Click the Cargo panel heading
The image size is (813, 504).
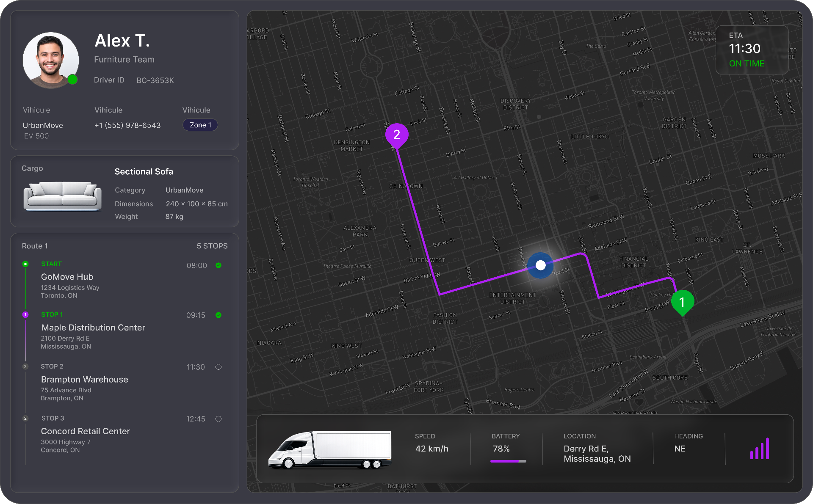coord(32,168)
